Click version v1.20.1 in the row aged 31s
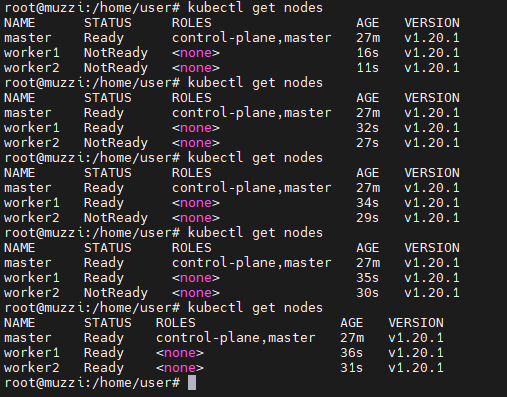The width and height of the screenshot is (507, 397). coord(416,368)
